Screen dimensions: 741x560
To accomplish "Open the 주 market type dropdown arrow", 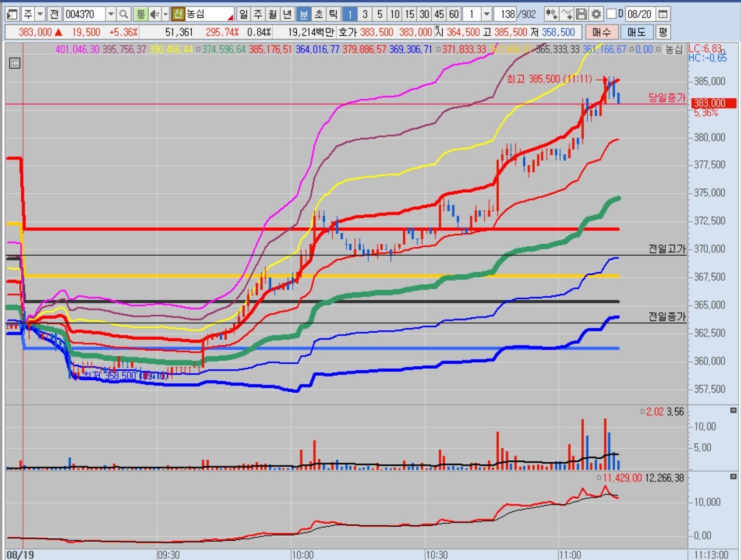I will (x=40, y=14).
